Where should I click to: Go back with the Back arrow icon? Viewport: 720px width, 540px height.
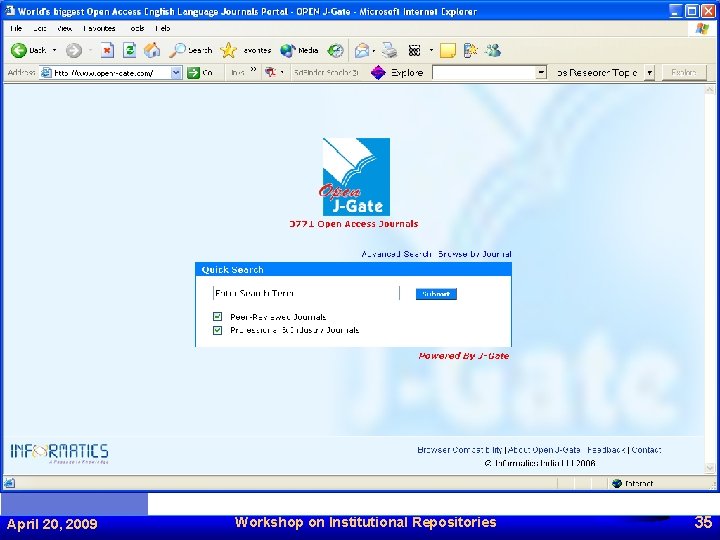(x=19, y=50)
